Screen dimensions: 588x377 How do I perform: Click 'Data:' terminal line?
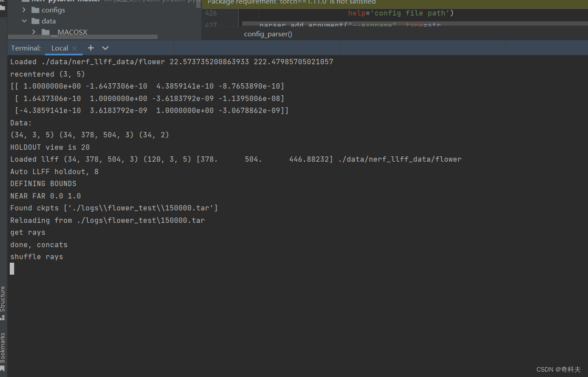pos(21,123)
